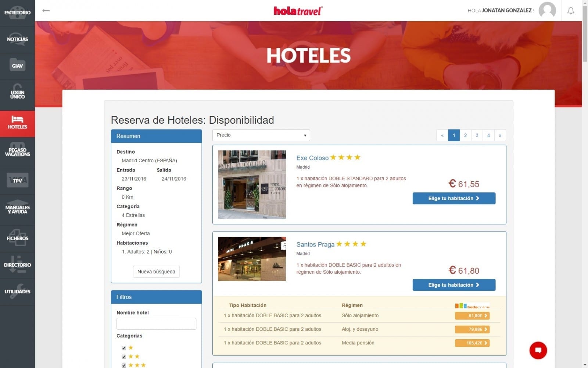Click the exit date 24/11/2016

coord(174,179)
